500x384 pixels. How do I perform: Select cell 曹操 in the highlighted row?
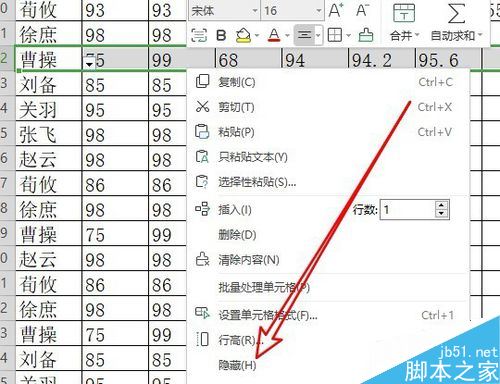tap(49, 59)
